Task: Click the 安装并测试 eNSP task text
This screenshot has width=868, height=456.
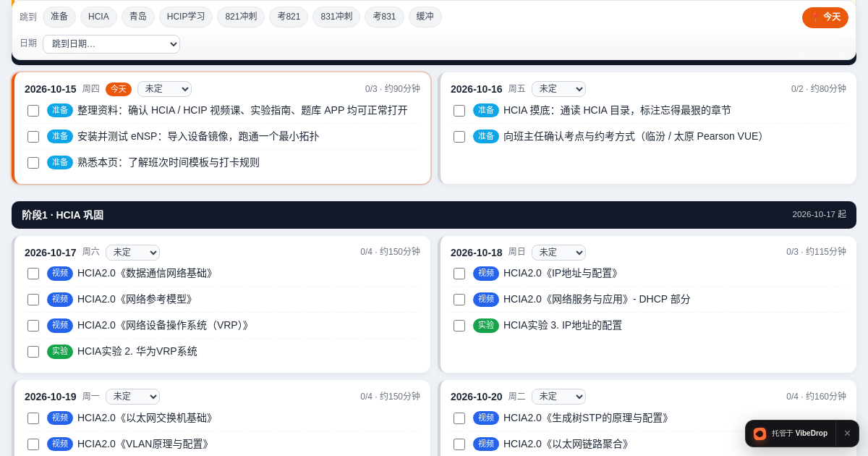Action: [x=198, y=136]
